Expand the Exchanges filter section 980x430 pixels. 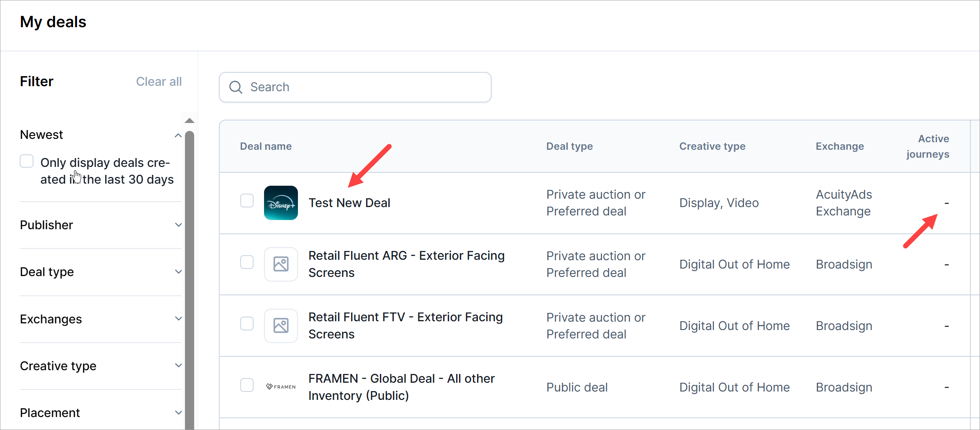click(x=178, y=319)
